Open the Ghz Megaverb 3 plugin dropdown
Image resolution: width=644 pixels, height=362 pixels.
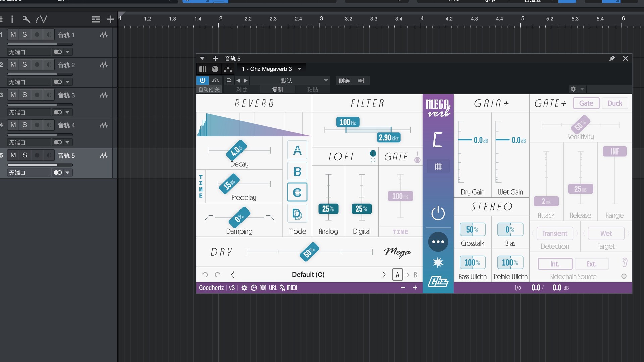299,69
